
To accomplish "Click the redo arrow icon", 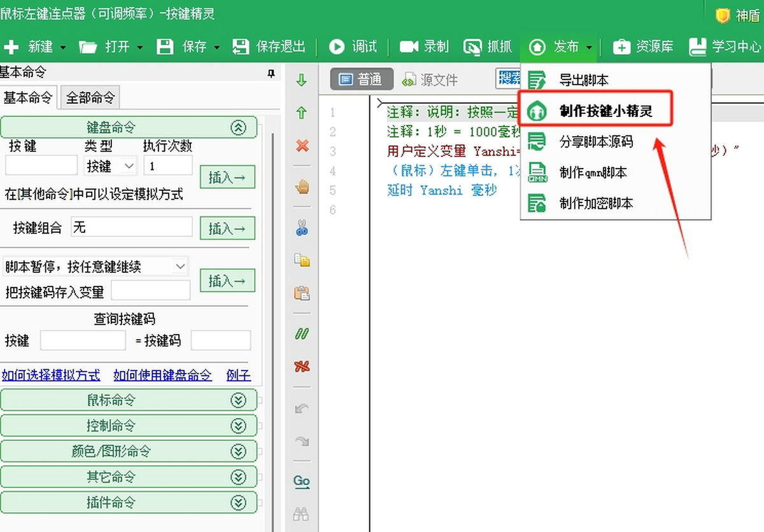I will tap(302, 440).
